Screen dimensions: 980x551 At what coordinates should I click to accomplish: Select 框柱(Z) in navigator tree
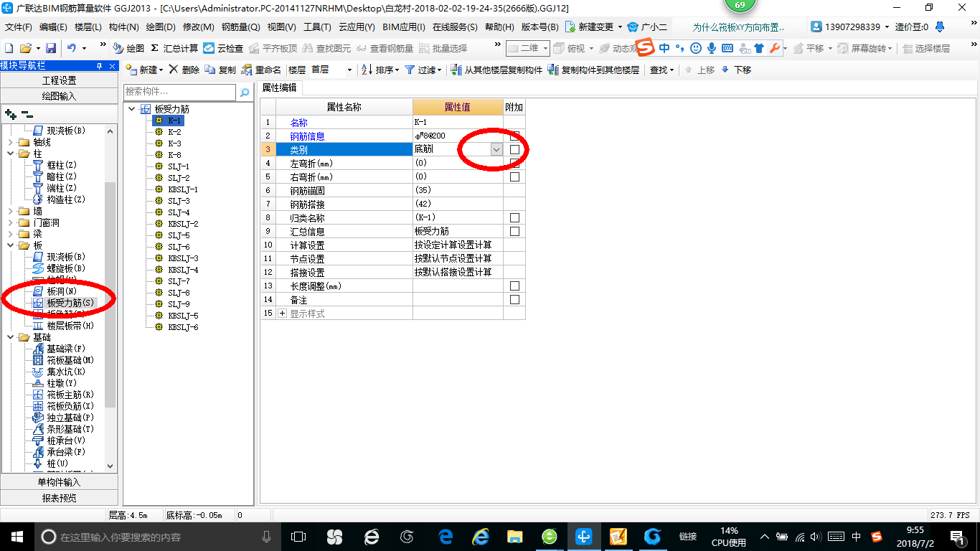[60, 165]
